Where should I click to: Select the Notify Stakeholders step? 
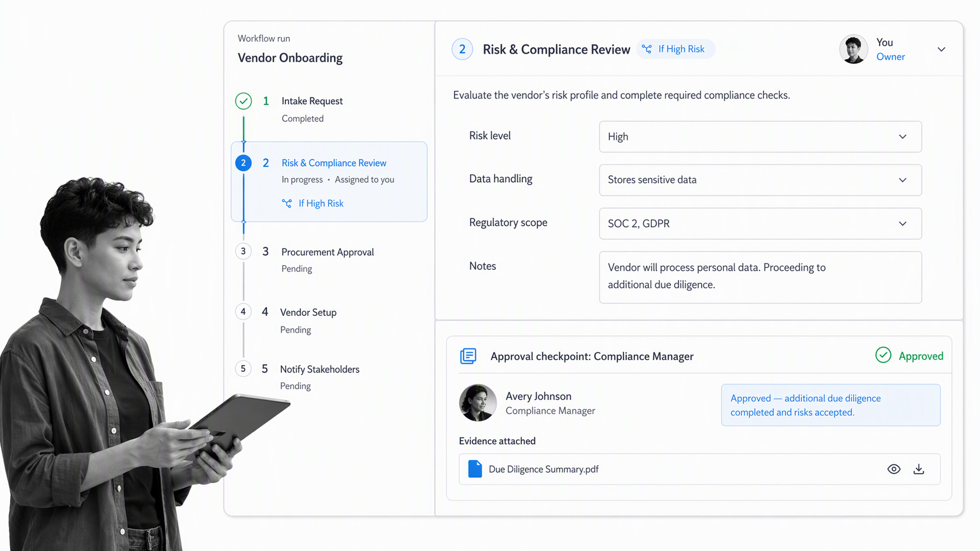coord(320,369)
